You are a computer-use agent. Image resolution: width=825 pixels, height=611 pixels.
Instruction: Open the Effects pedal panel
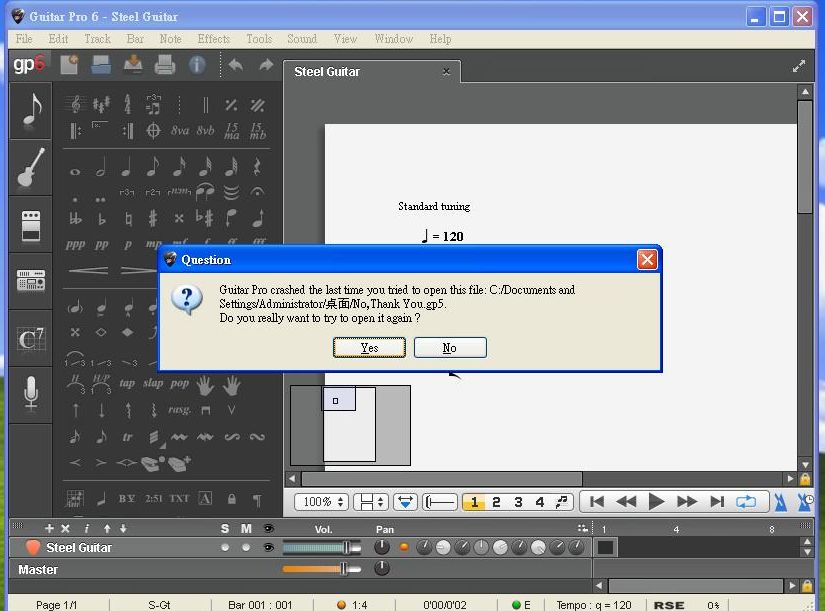pos(31,225)
